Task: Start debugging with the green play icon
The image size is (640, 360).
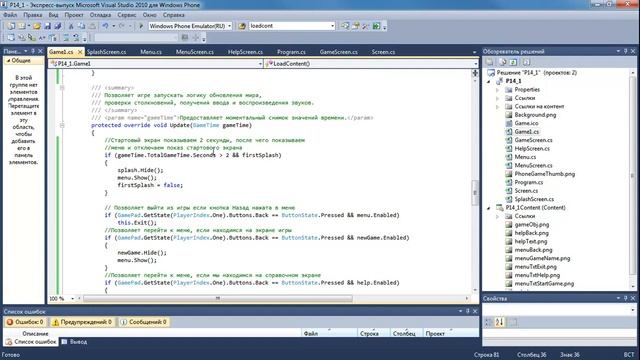Action: point(141,26)
